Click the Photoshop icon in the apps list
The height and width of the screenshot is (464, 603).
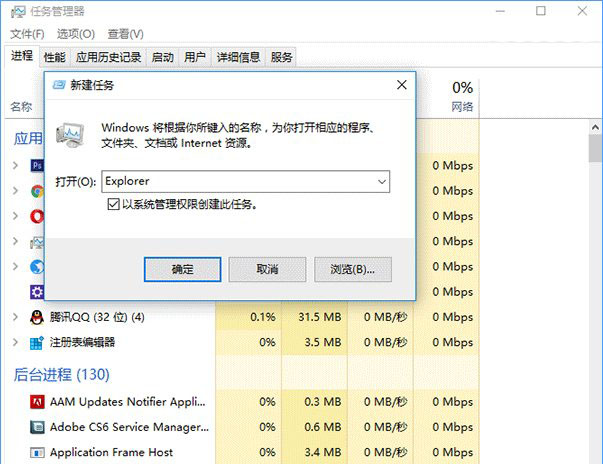[x=37, y=165]
